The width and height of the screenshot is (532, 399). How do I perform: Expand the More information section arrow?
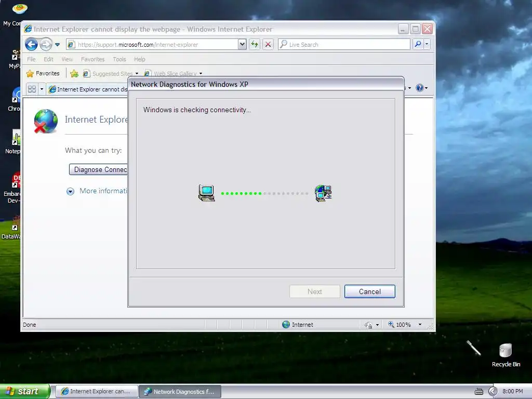(70, 191)
